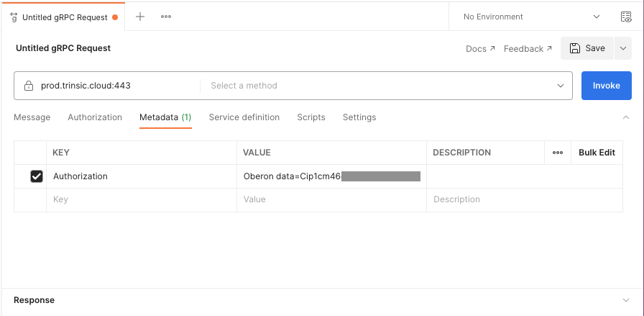Open the Docs link
Screen dimensions: 644x316
[480, 48]
